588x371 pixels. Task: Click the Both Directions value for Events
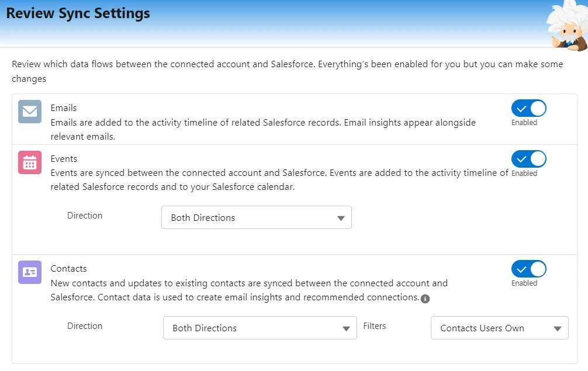point(204,217)
